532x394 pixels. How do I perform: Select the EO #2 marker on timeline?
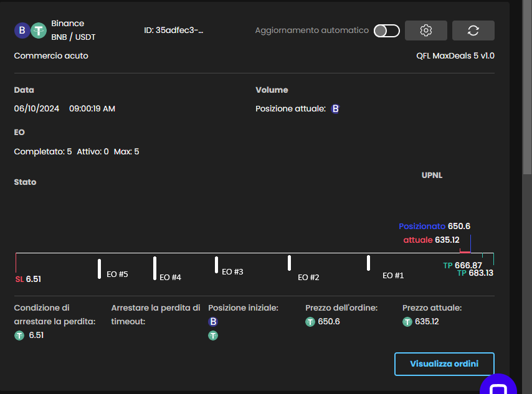(x=290, y=263)
